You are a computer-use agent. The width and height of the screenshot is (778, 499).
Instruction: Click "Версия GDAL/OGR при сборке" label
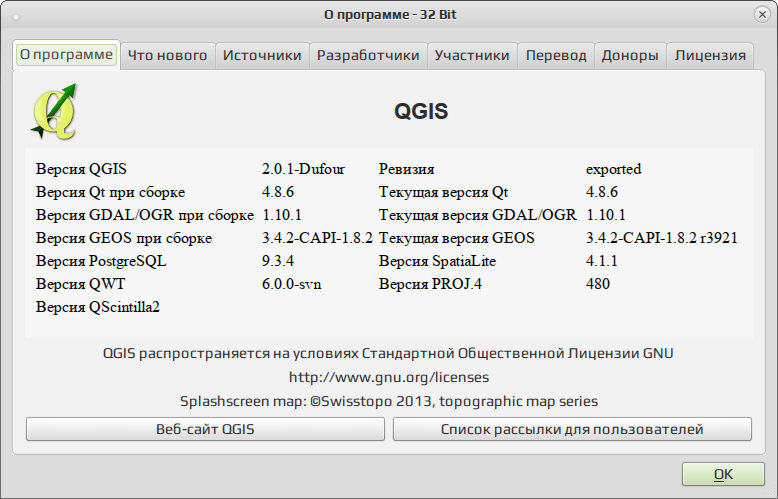pos(145,215)
